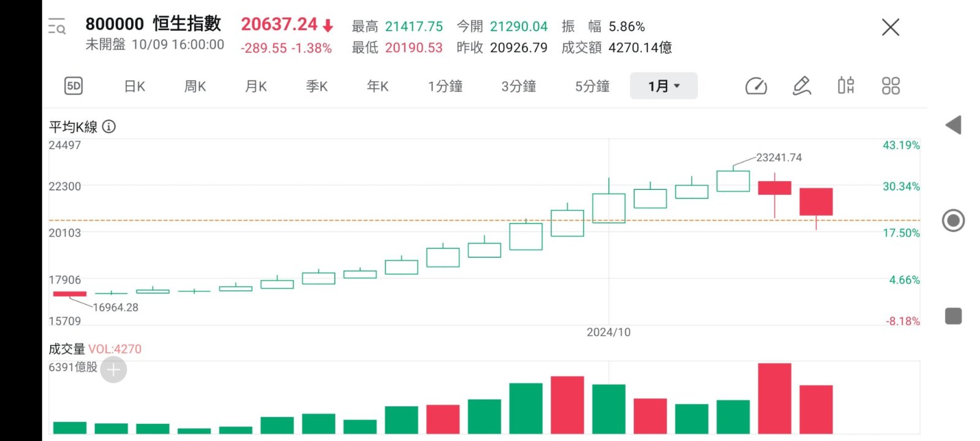Tap the tallest red volume bar
Viewport: 980px width, 441px height.
click(x=774, y=399)
